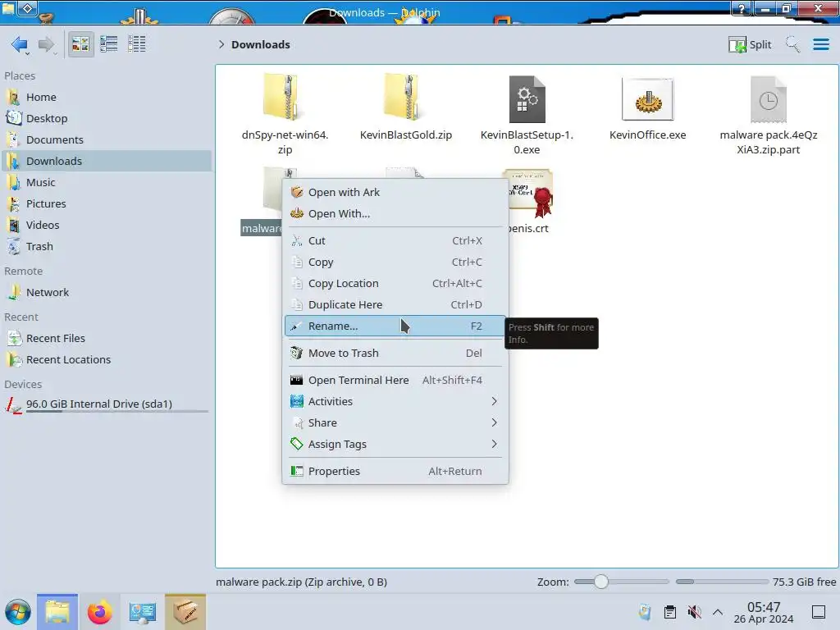Open window menu icon in title bar
Viewport: 840px width, 630px height.
[7, 7]
